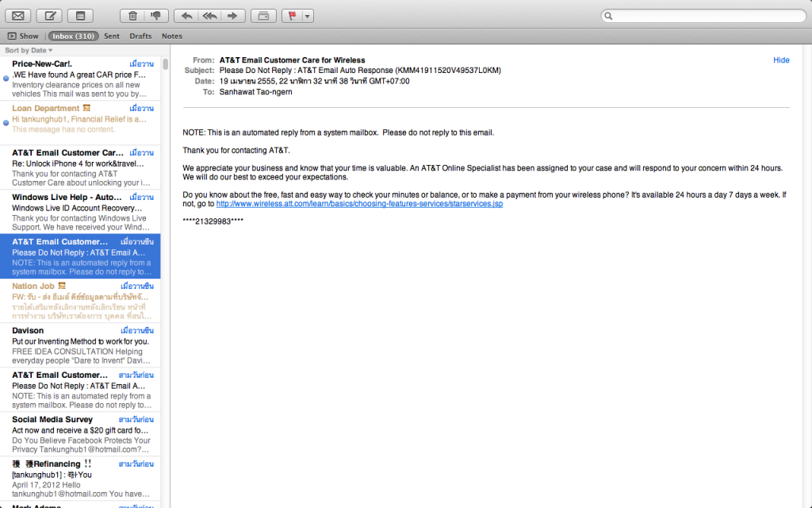The width and height of the screenshot is (812, 508).
Task: Mark message as junk with thumbs-down
Action: coord(154,15)
